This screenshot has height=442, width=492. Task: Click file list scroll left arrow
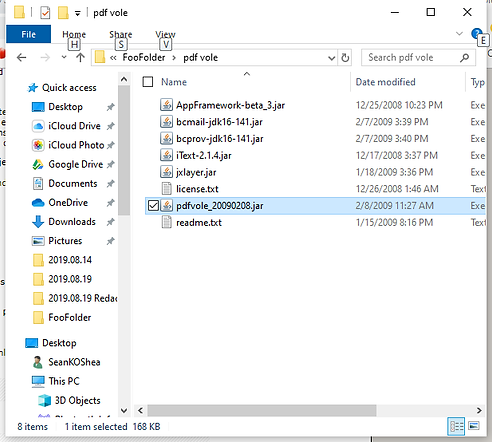pos(140,410)
